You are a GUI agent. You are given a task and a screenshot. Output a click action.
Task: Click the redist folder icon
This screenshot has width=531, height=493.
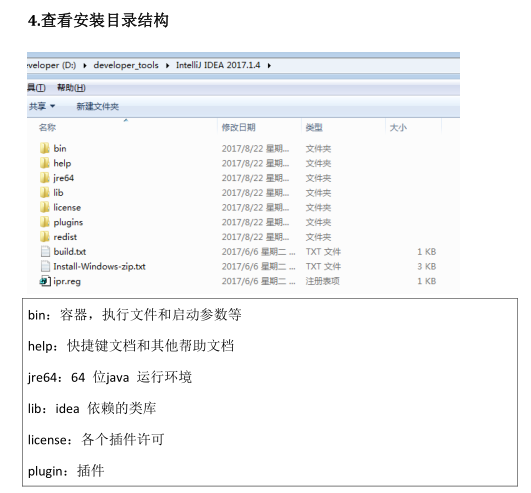pyautogui.click(x=45, y=237)
